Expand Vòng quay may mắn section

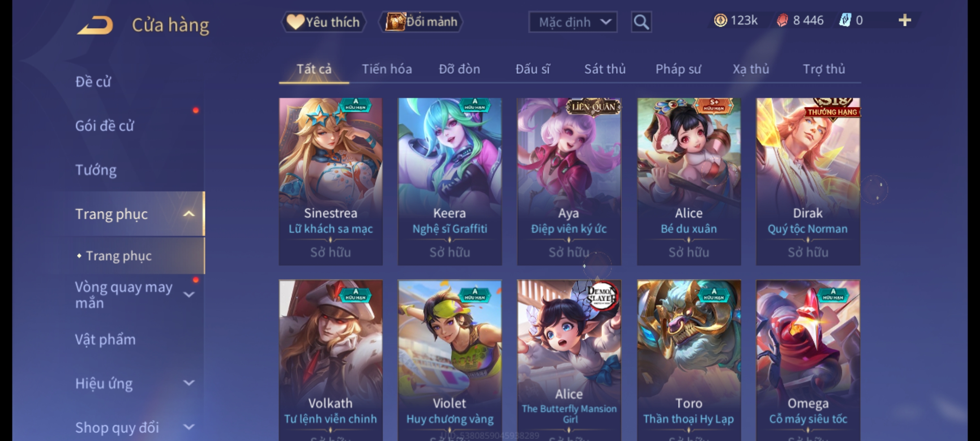tap(189, 295)
